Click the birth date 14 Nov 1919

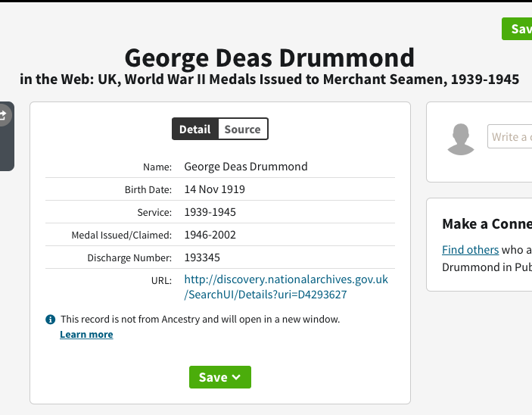tap(215, 189)
